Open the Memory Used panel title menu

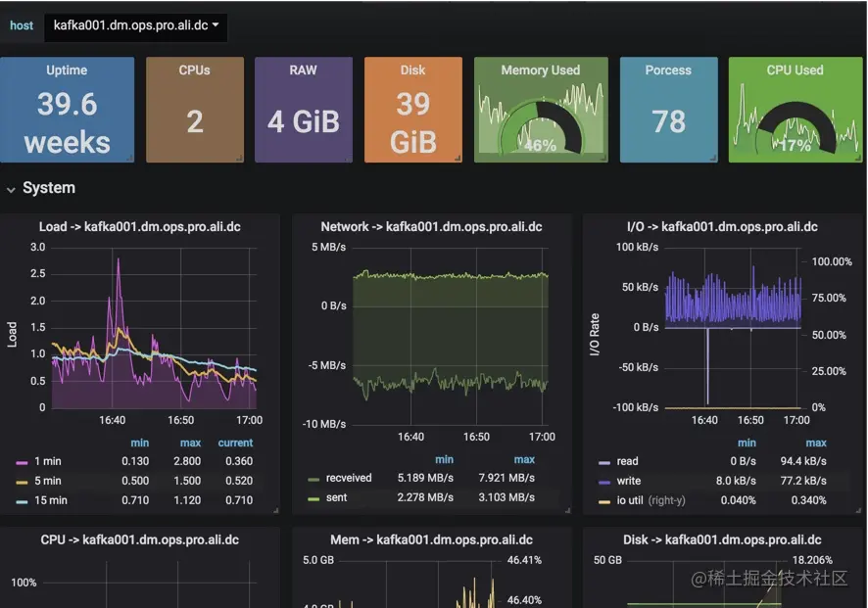[540, 70]
